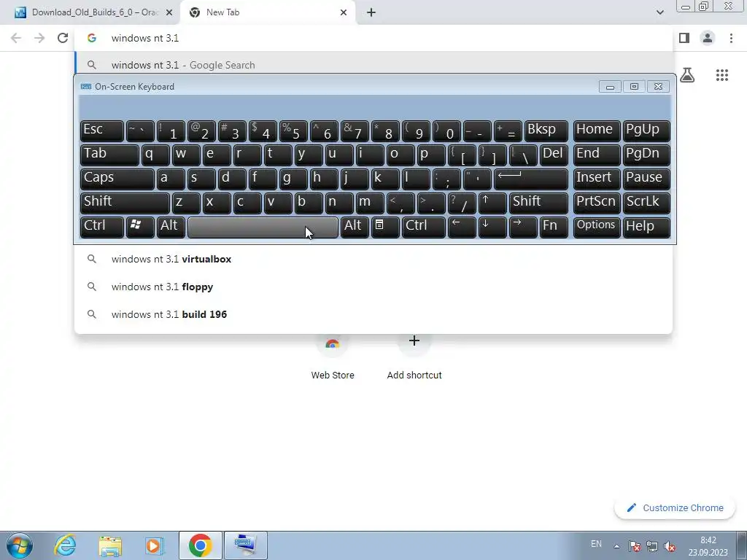Toggle the Fn key on On-Screen Keyboard
747x560 pixels.
[x=554, y=227]
